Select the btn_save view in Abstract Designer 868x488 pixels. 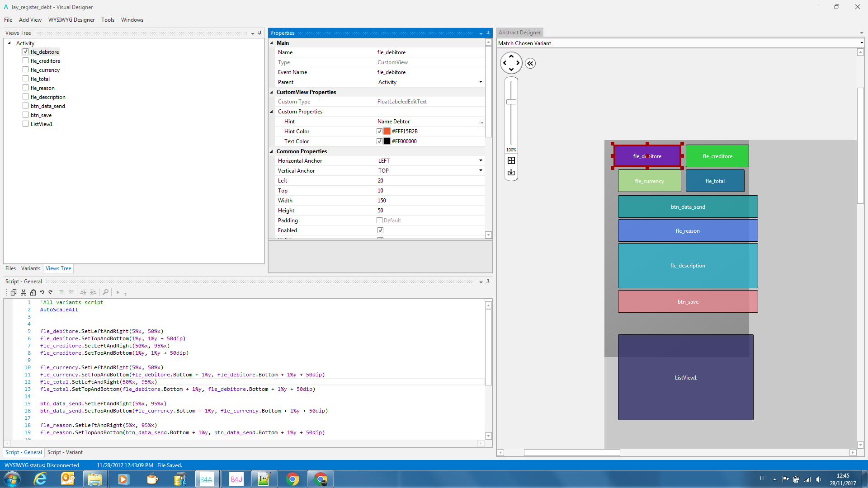click(688, 301)
